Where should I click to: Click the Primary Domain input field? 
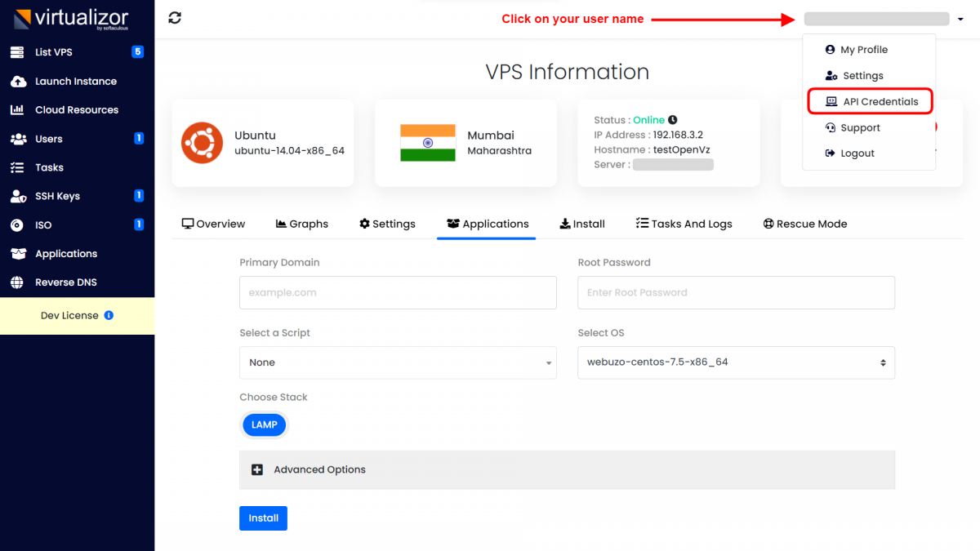tap(398, 292)
